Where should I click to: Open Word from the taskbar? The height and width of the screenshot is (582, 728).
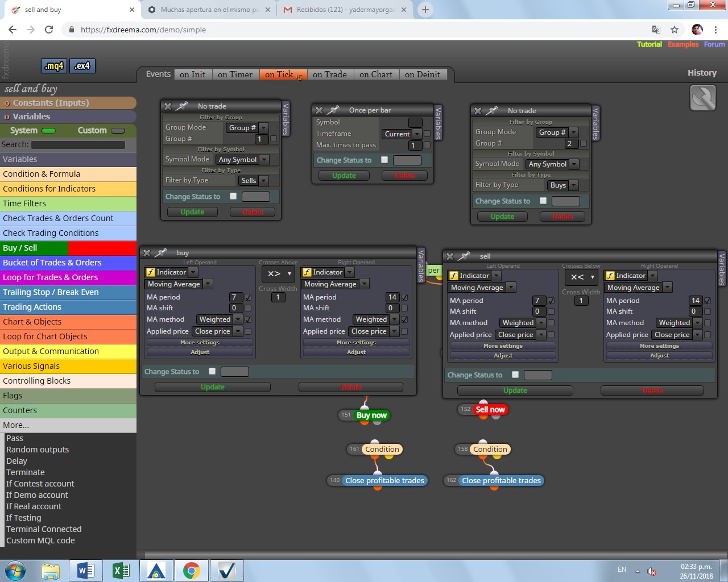(x=86, y=571)
